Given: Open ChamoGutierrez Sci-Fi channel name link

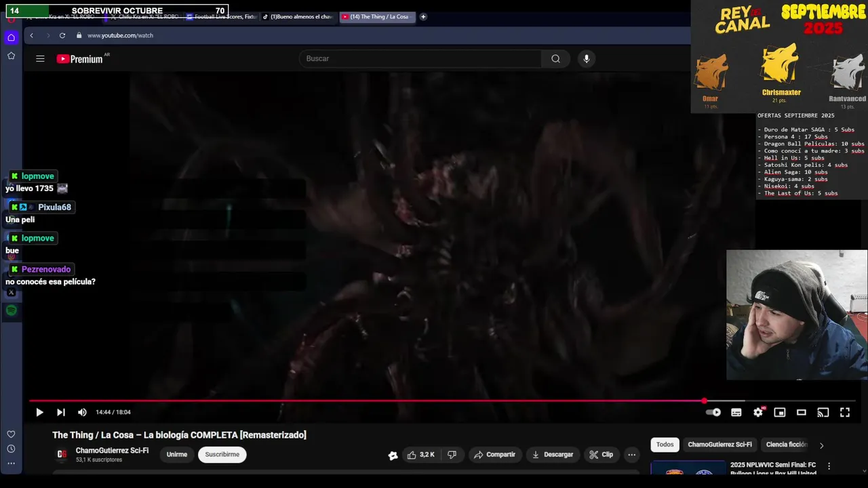Looking at the screenshot, I should tap(112, 451).
